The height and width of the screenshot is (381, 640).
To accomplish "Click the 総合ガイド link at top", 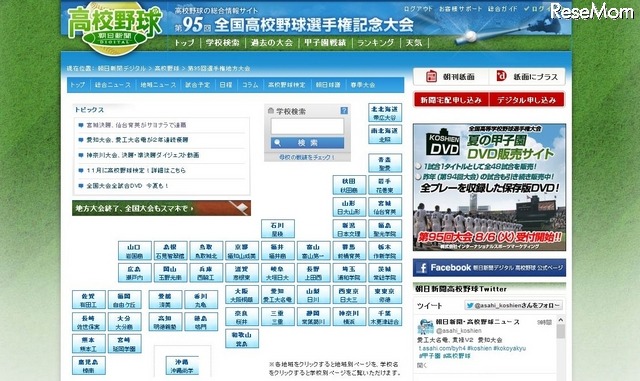I will pyautogui.click(x=503, y=9).
